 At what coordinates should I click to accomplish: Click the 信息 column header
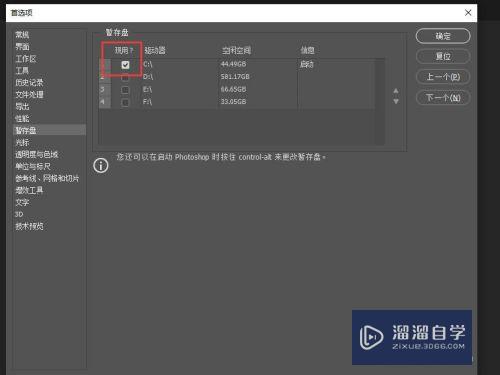(307, 50)
